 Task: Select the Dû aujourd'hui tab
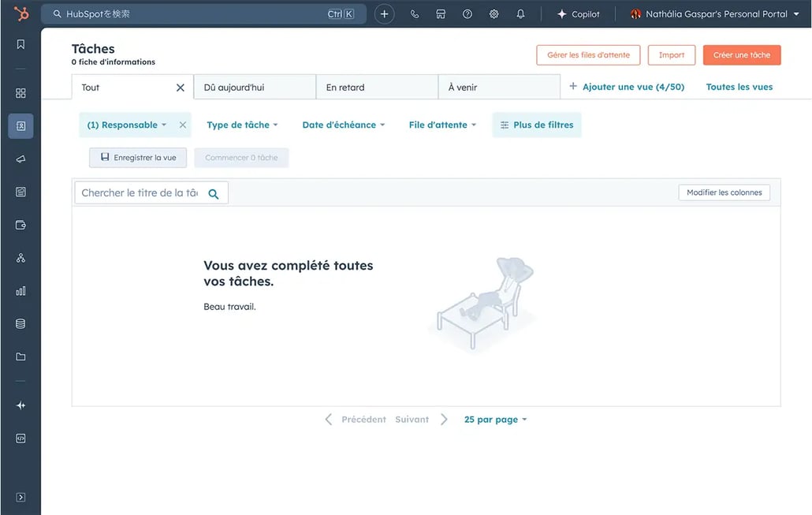pyautogui.click(x=254, y=88)
